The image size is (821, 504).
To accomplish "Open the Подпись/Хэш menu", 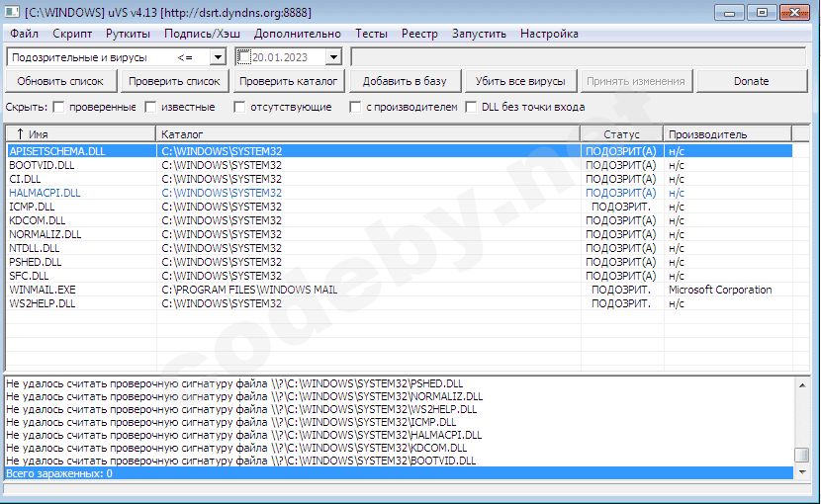I will [x=202, y=34].
